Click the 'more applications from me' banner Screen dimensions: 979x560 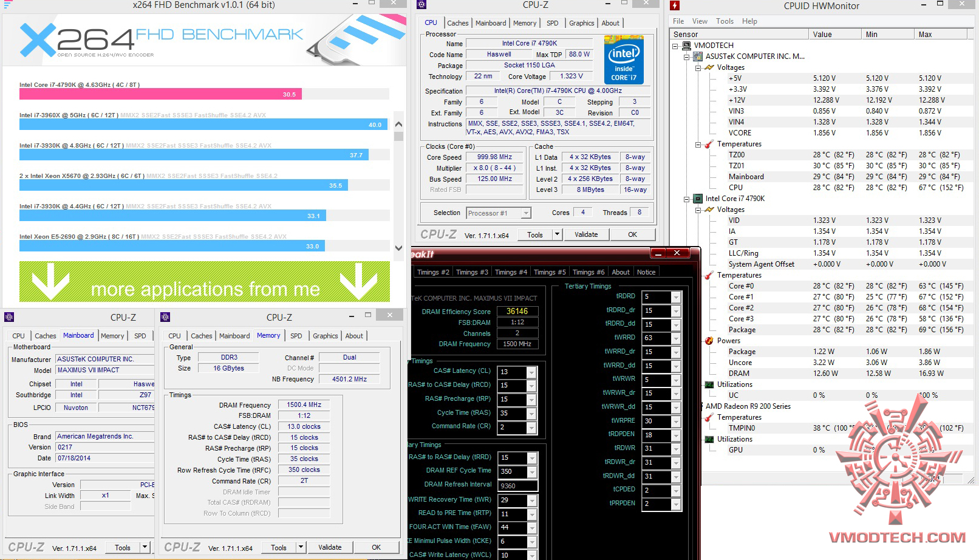coord(205,282)
